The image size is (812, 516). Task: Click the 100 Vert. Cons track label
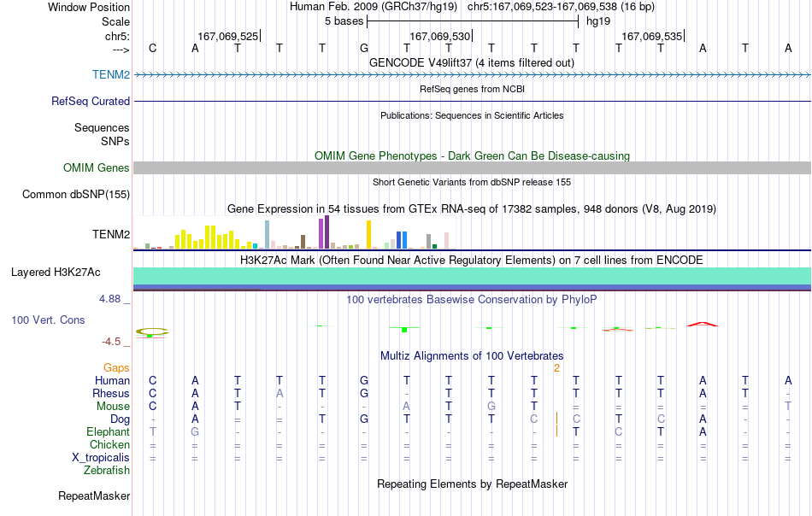(x=48, y=320)
